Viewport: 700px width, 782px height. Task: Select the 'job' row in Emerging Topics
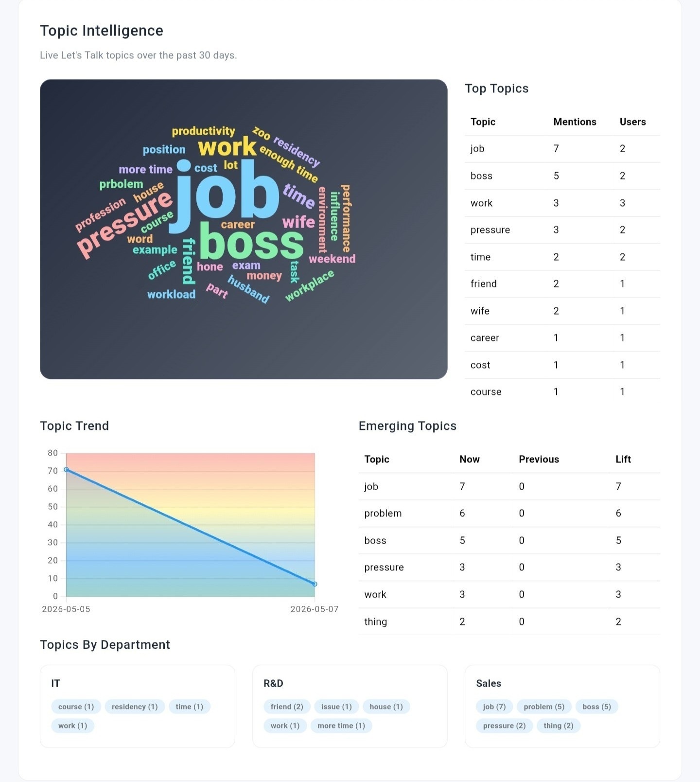pos(509,486)
